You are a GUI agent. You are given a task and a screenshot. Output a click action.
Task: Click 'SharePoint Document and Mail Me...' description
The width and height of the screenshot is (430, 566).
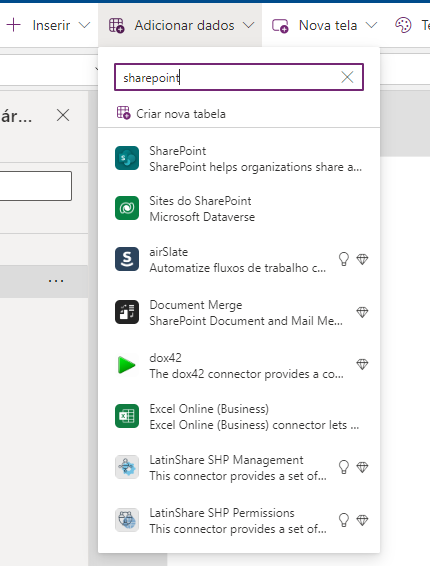click(246, 321)
